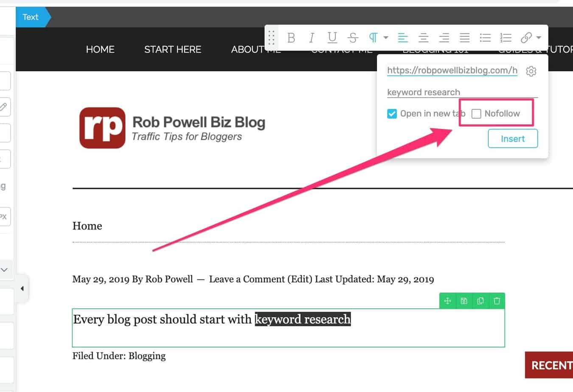
Task: Go to the HOME navigation menu
Action: point(100,50)
